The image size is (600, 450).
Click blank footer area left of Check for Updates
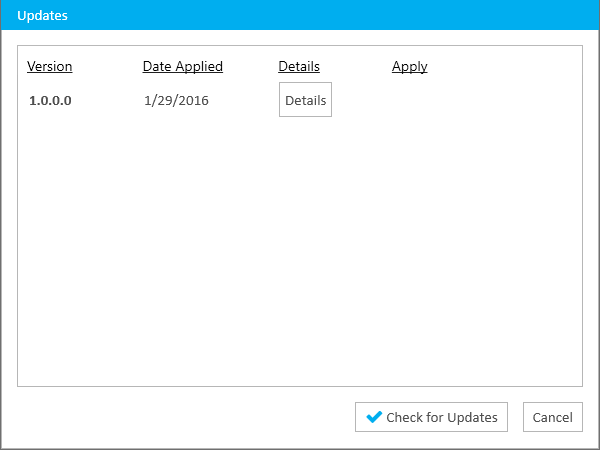tap(184, 417)
